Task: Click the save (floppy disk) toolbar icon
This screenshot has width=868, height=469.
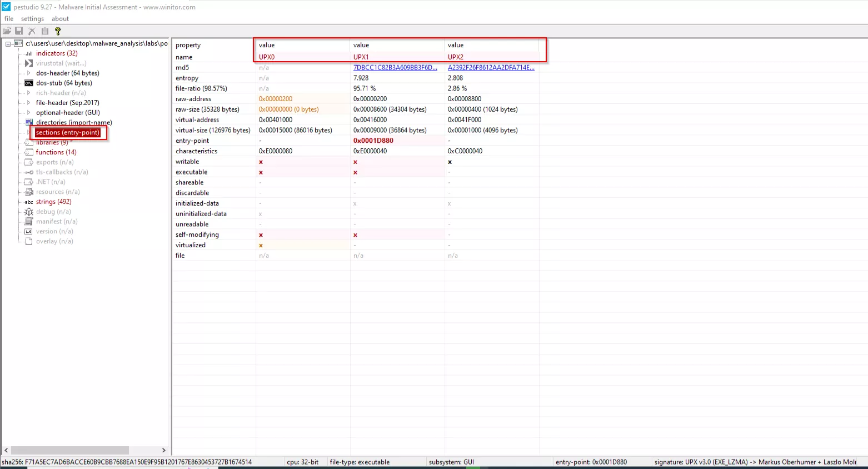Action: pyautogui.click(x=19, y=31)
